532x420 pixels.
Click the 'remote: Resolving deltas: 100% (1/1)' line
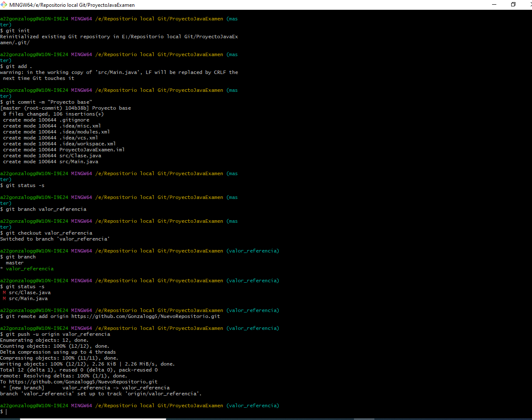point(64,376)
